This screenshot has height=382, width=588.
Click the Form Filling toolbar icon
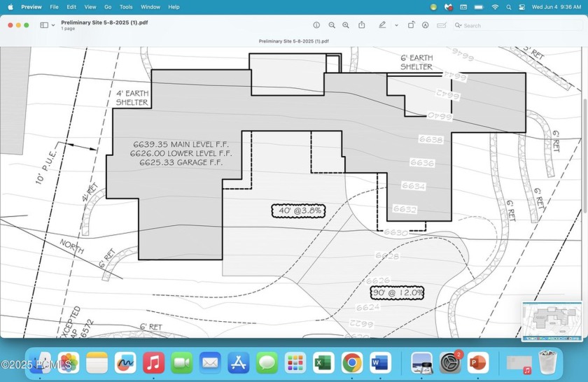442,25
